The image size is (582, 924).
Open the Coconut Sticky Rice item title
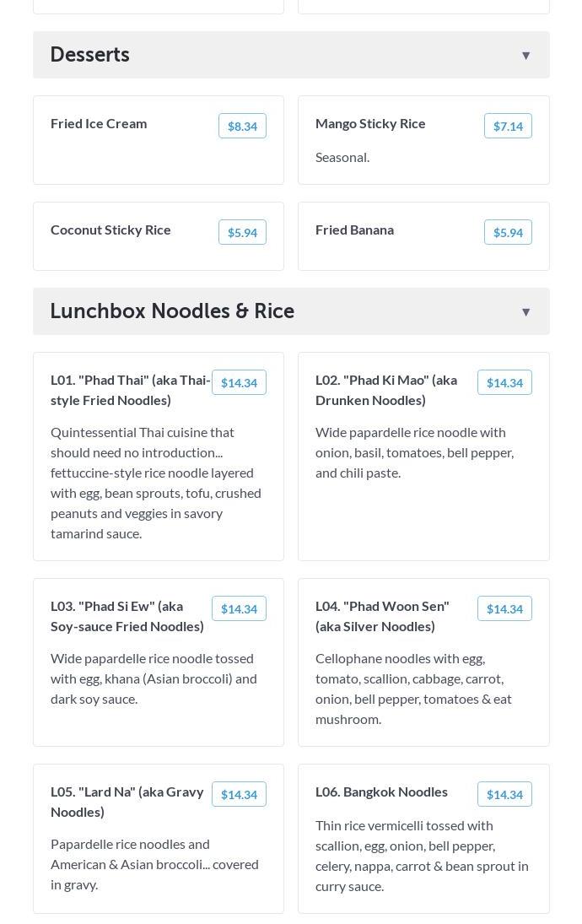coord(110,230)
